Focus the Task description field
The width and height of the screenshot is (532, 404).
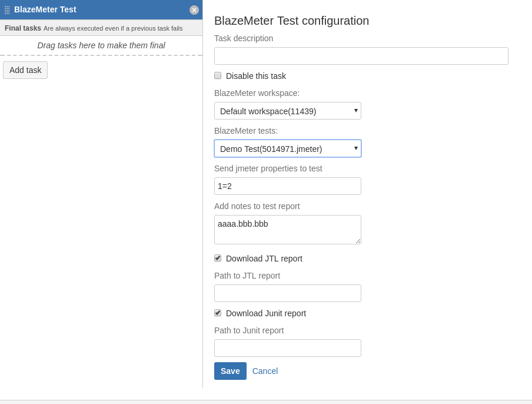361,56
